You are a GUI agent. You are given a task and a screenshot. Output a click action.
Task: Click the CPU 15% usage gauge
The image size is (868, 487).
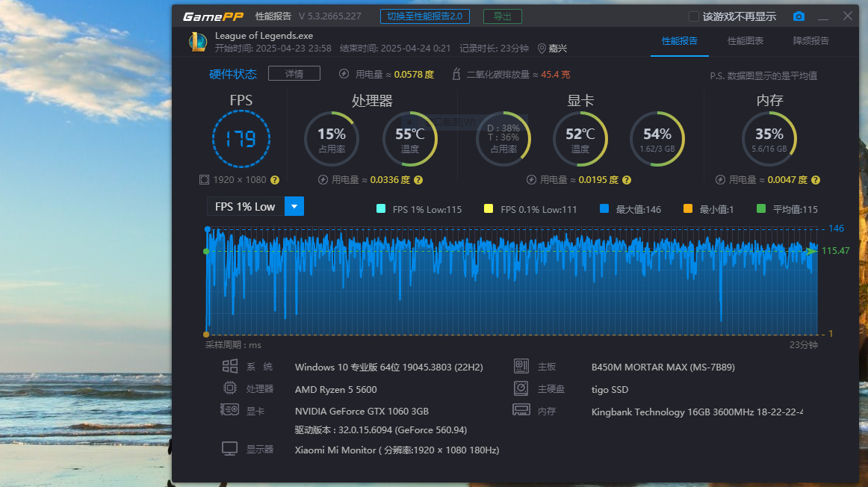click(332, 139)
